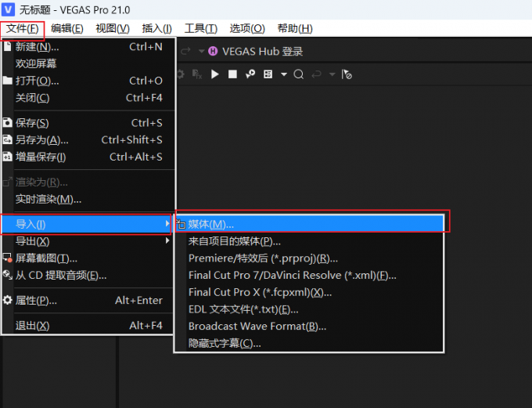Select Final Cut Pro X (*.fcpxml) import
The image size is (532, 408).
tap(309, 292)
